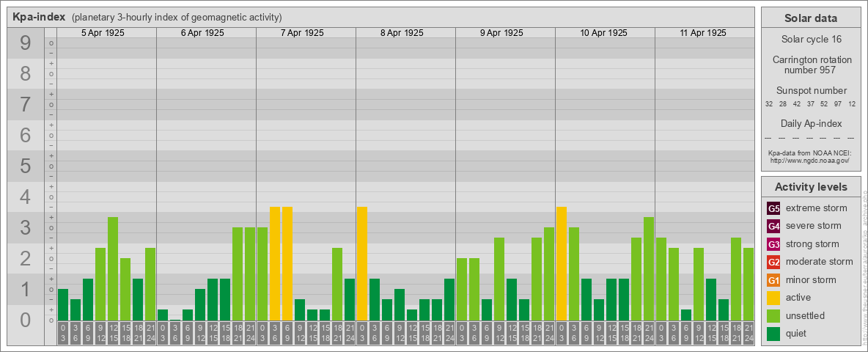Image resolution: width=868 pixels, height=352 pixels.
Task: Click the 9 Apr 9-12 light green bar
Action: click(x=499, y=279)
